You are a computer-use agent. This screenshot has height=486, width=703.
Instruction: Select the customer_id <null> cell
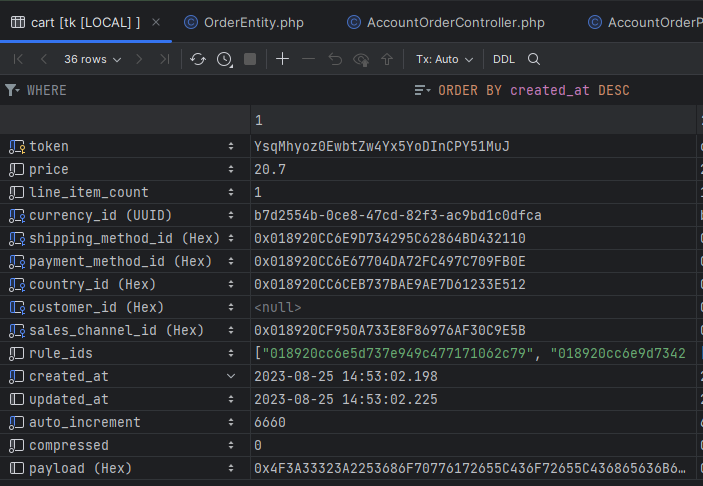click(473, 307)
